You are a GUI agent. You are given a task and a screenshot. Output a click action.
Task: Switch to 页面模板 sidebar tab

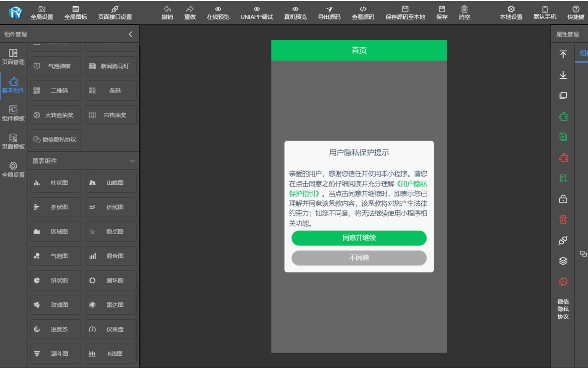coord(13,141)
